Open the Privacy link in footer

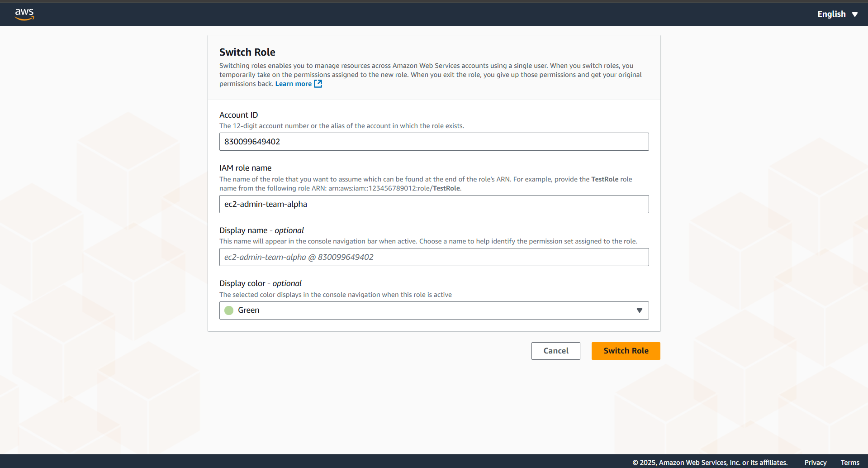(x=815, y=462)
